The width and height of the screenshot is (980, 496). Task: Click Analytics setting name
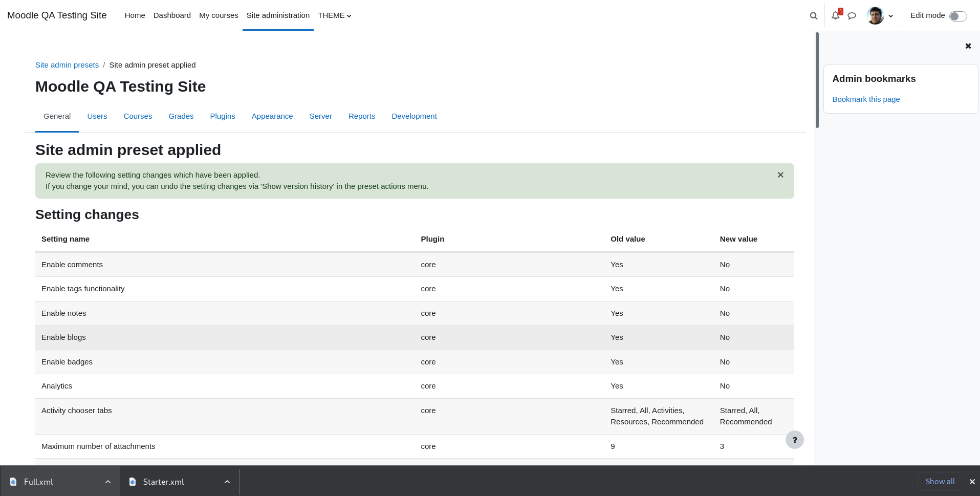pos(57,386)
